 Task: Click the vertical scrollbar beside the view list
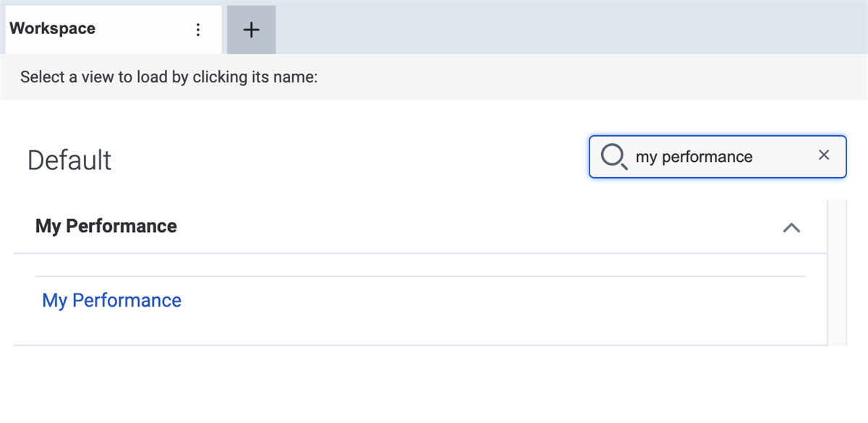click(x=837, y=273)
